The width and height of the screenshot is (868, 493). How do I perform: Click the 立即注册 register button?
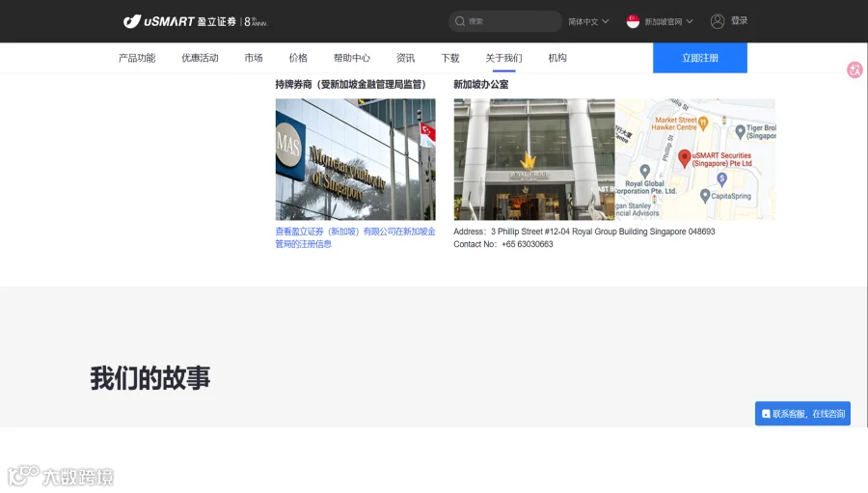(700, 58)
